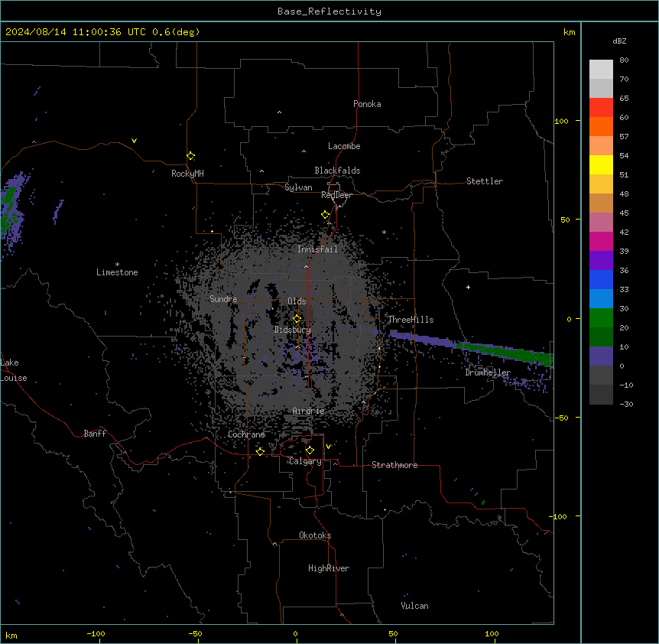Click the Drumheller label
The image size is (659, 644).
pos(488,372)
